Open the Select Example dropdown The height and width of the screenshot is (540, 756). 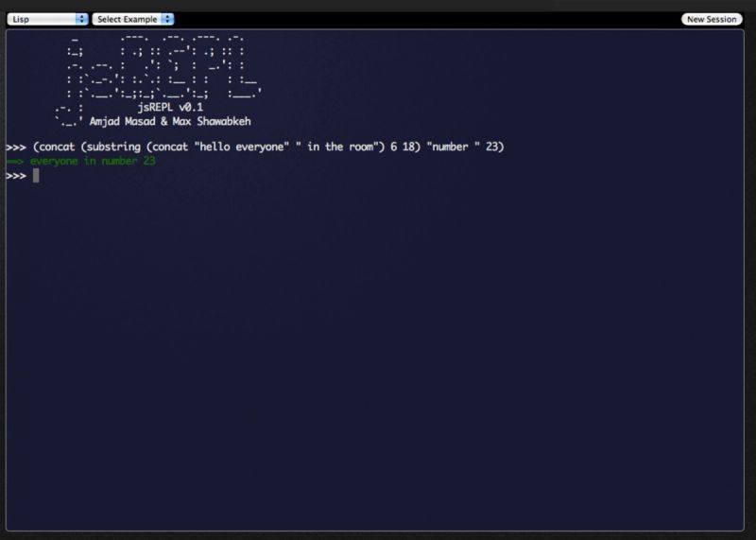point(133,19)
